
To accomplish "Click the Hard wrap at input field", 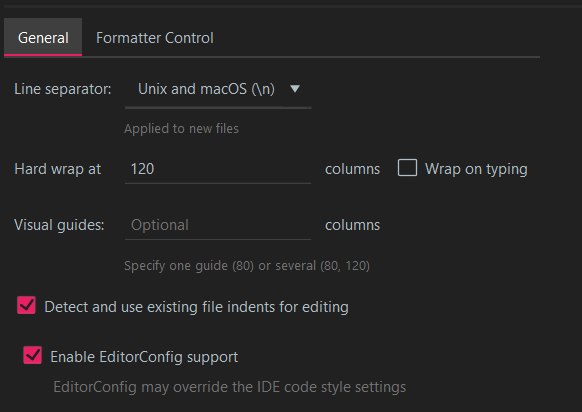I will 218,169.
